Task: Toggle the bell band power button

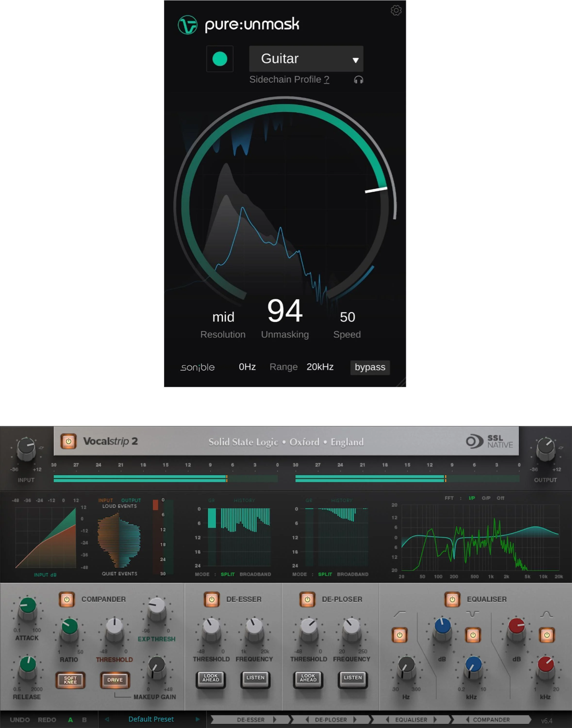Action: point(547,635)
